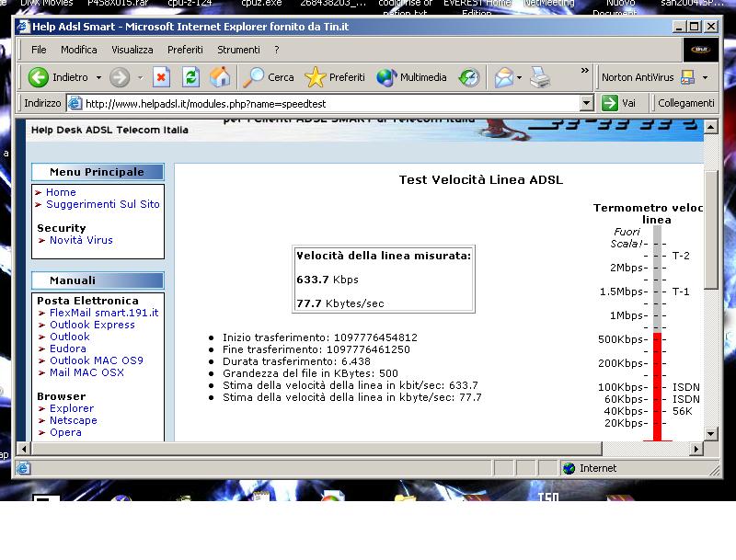Viewport: 736px width, 560px height.
Task: Open the ? help menu
Action: (277, 50)
